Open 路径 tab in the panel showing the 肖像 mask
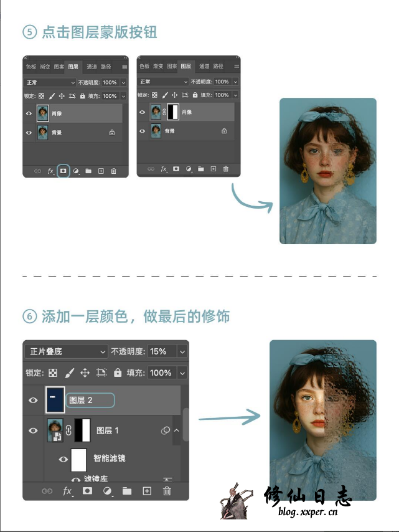Image resolution: width=399 pixels, height=532 pixels. point(218,66)
